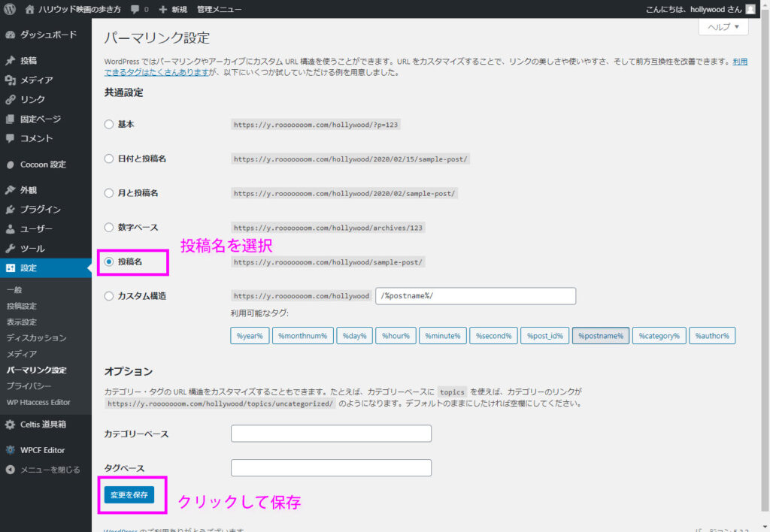The height and width of the screenshot is (532, 770).
Task: Click the dashboard gauge icon in sidebar
Action: [x=11, y=35]
